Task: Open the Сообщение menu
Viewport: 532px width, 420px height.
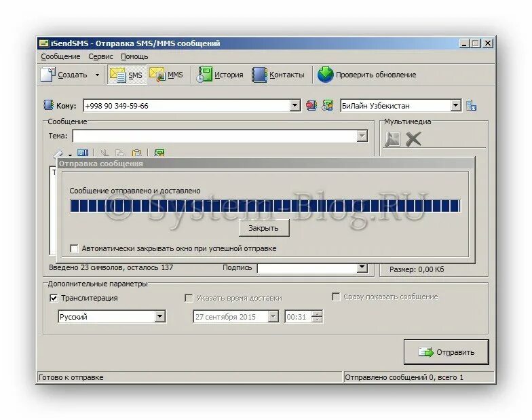Action: point(61,57)
